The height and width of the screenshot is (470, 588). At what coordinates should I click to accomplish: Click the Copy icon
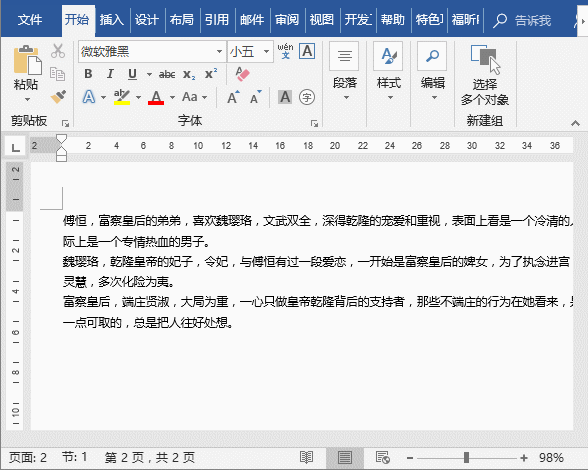pyautogui.click(x=57, y=74)
